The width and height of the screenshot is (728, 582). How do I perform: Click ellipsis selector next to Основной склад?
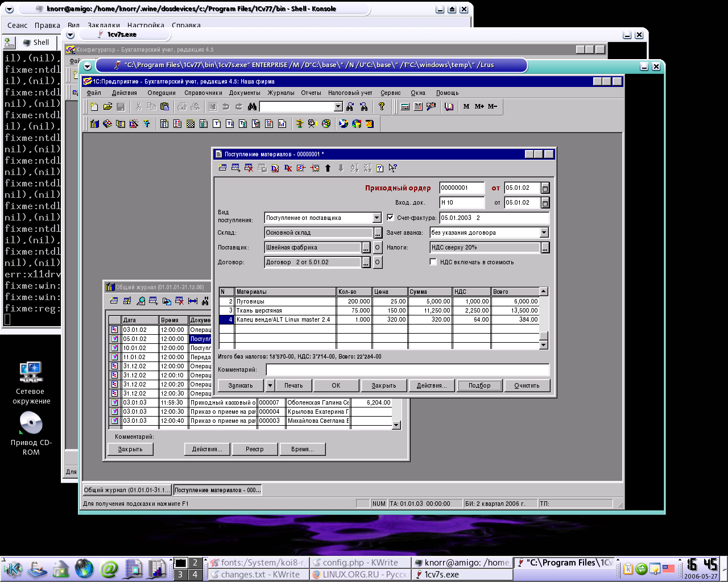coord(378,232)
